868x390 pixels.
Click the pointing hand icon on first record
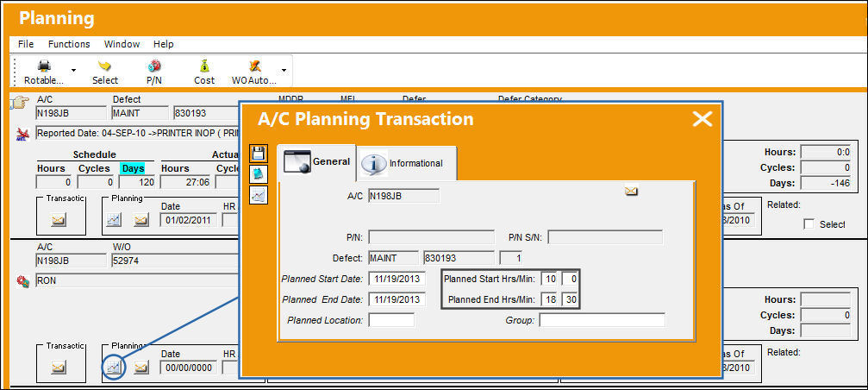20,104
